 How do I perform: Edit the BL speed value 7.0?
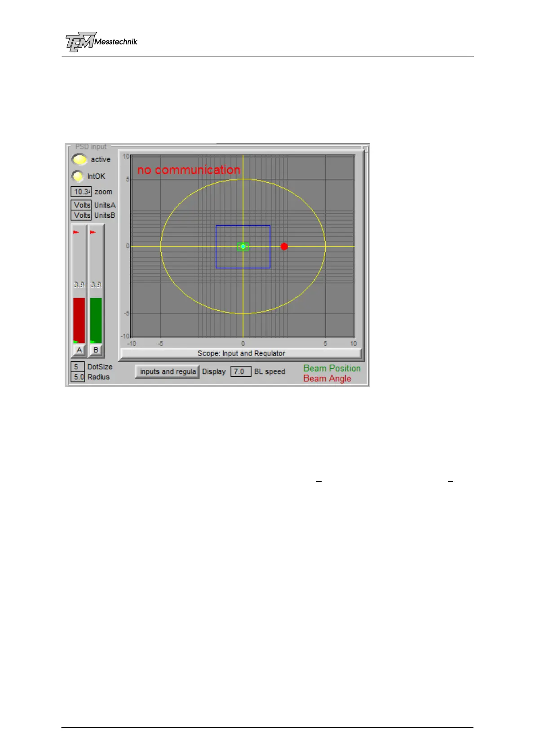pyautogui.click(x=241, y=372)
